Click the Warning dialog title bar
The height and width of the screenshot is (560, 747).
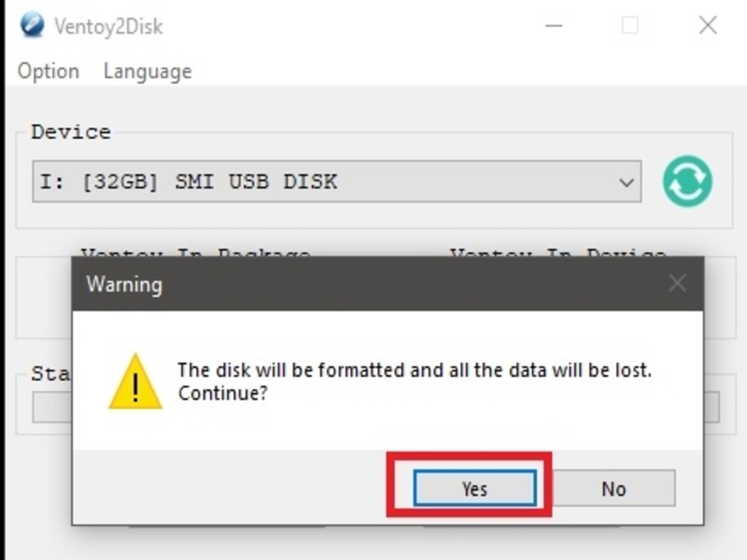click(373, 284)
